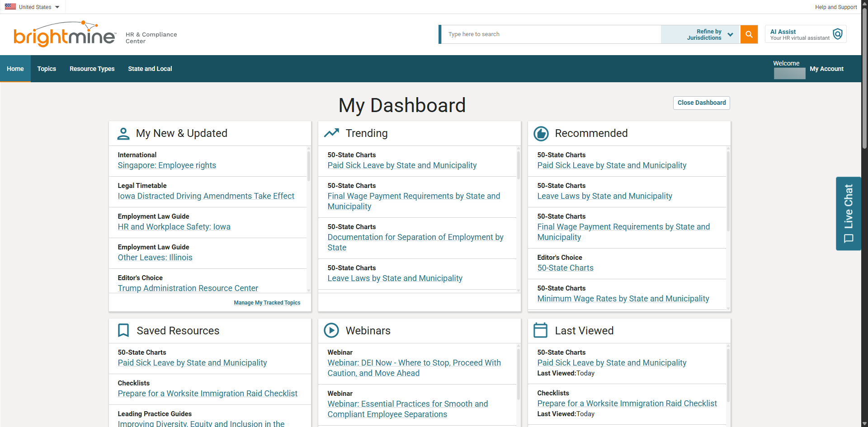Open Singapore: Employee rights link
868x427 pixels.
[x=167, y=165]
